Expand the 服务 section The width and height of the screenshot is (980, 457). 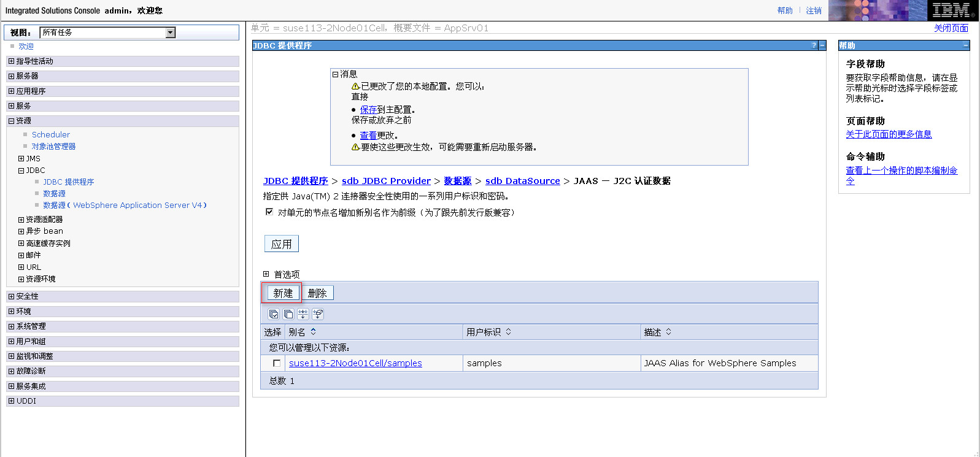coord(11,106)
